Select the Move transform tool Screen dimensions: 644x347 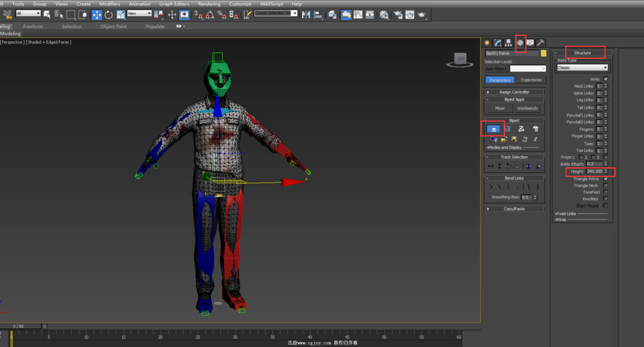point(97,15)
